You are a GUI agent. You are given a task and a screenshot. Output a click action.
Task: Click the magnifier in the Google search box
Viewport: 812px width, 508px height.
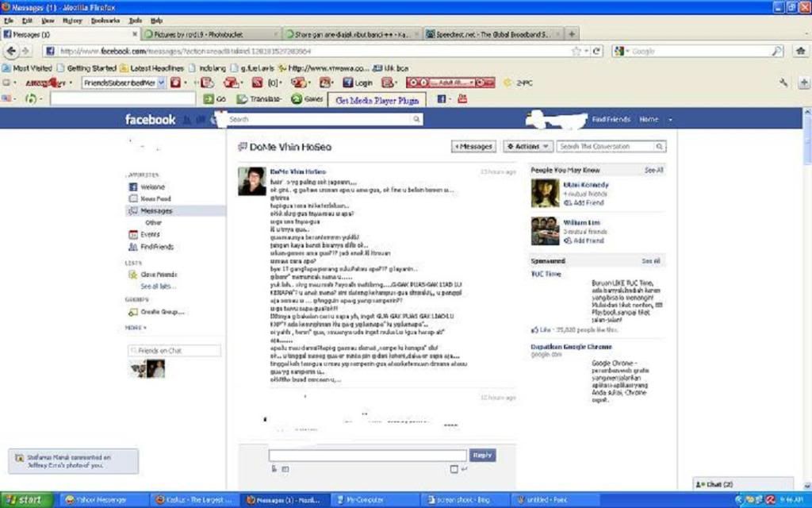pyautogui.click(x=777, y=51)
